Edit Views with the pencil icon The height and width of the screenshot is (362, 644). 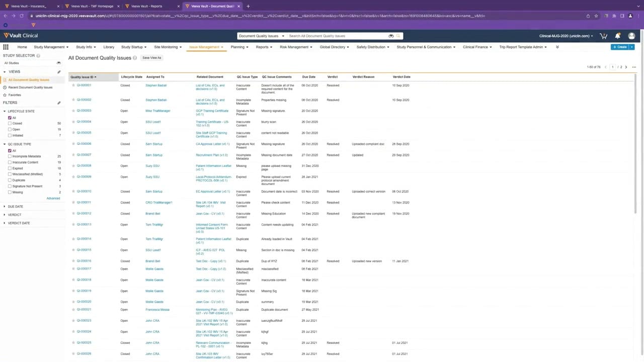(59, 72)
